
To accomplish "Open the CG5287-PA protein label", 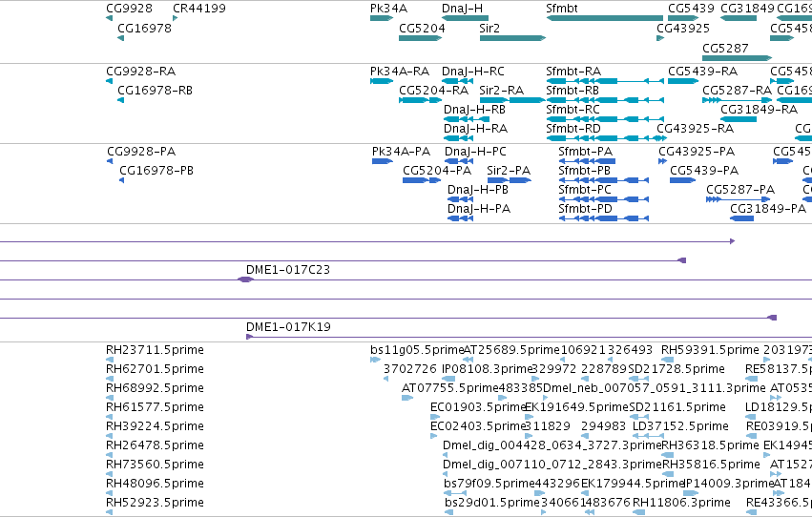I will [740, 190].
